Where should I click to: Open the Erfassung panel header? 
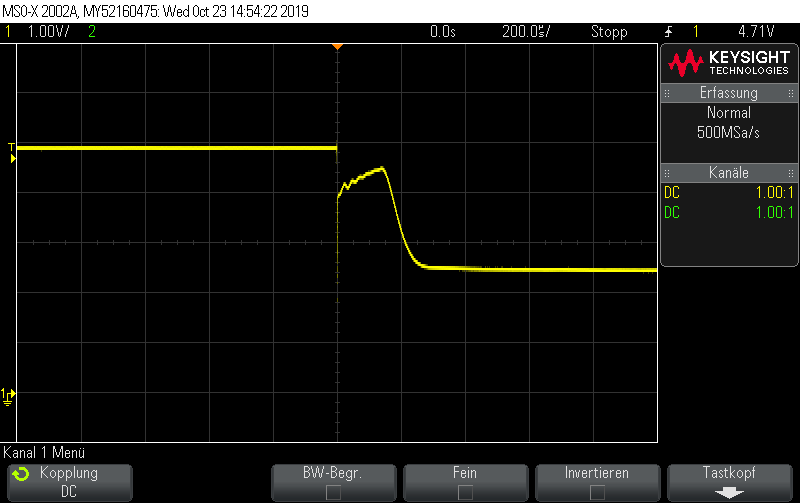[729, 93]
